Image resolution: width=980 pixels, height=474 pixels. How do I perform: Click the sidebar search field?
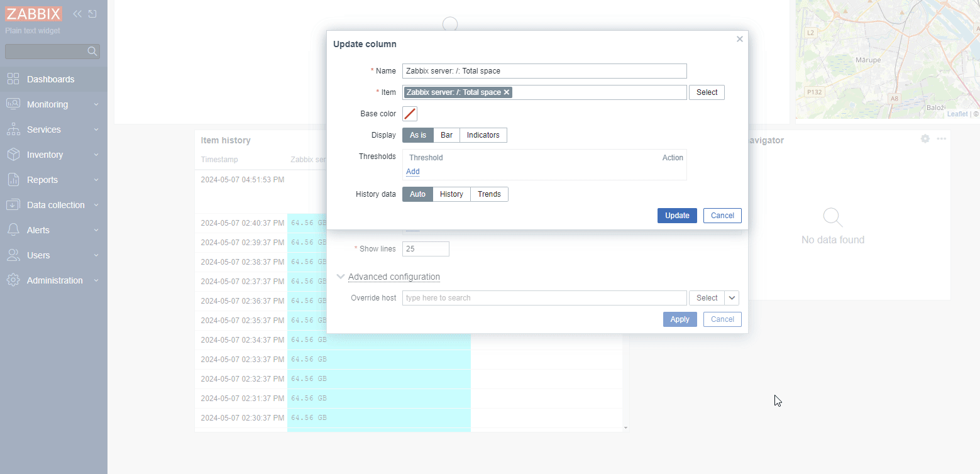click(x=52, y=51)
